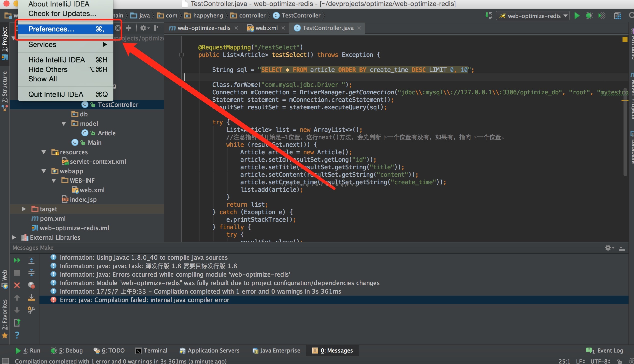Toggle read-only lock icon in status bar
The width and height of the screenshot is (634, 364).
point(620,361)
